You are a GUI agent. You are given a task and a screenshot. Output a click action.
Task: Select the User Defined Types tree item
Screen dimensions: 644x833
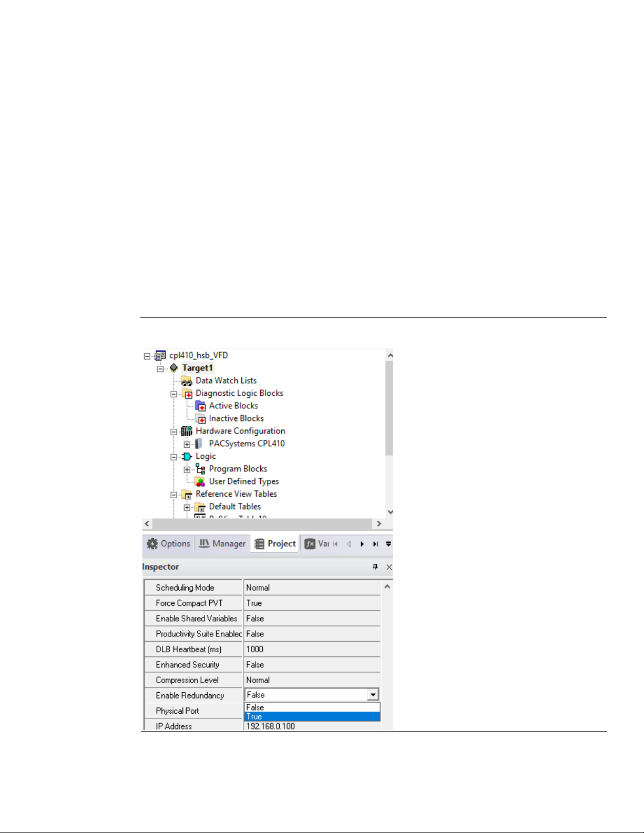[244, 481]
